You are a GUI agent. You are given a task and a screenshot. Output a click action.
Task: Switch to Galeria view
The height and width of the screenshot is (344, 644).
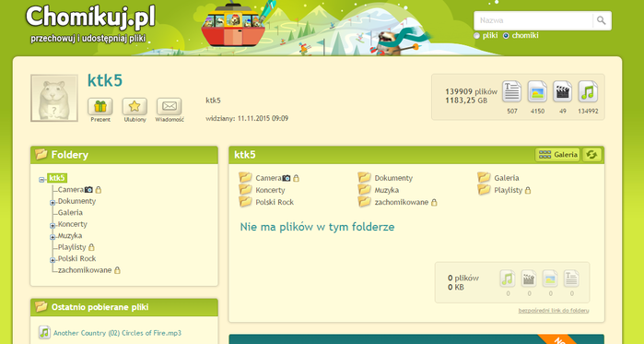pos(557,155)
